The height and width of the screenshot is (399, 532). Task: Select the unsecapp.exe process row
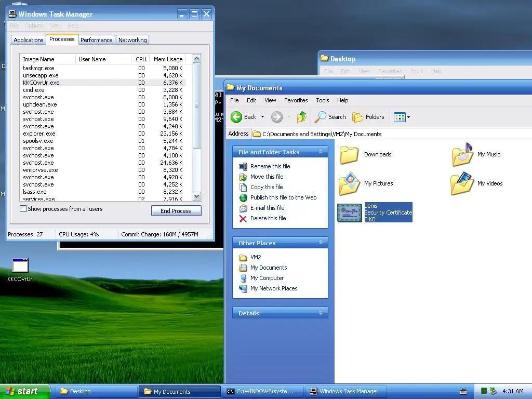click(x=103, y=76)
